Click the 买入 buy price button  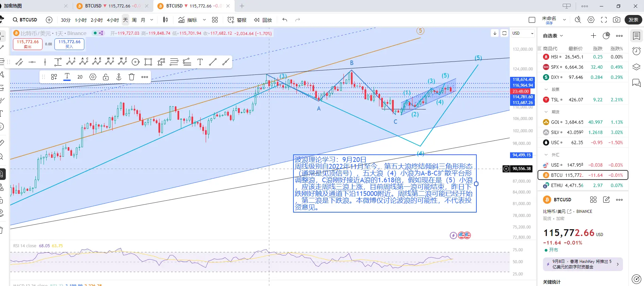[69, 44]
